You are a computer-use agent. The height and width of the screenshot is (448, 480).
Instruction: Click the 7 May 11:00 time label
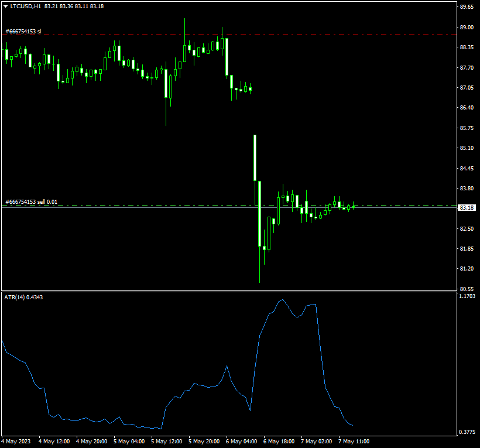[354, 441]
